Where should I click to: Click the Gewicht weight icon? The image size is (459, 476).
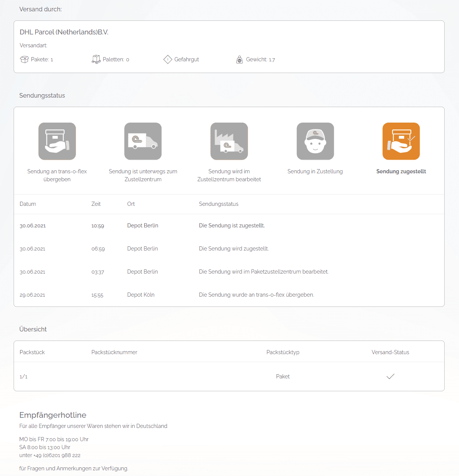coord(239,59)
